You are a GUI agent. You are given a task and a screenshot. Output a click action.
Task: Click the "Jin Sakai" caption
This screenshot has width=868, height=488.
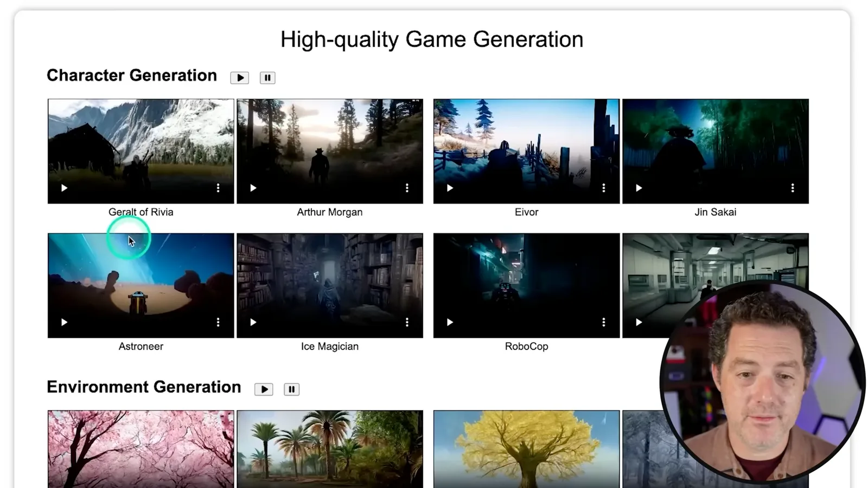click(x=716, y=212)
